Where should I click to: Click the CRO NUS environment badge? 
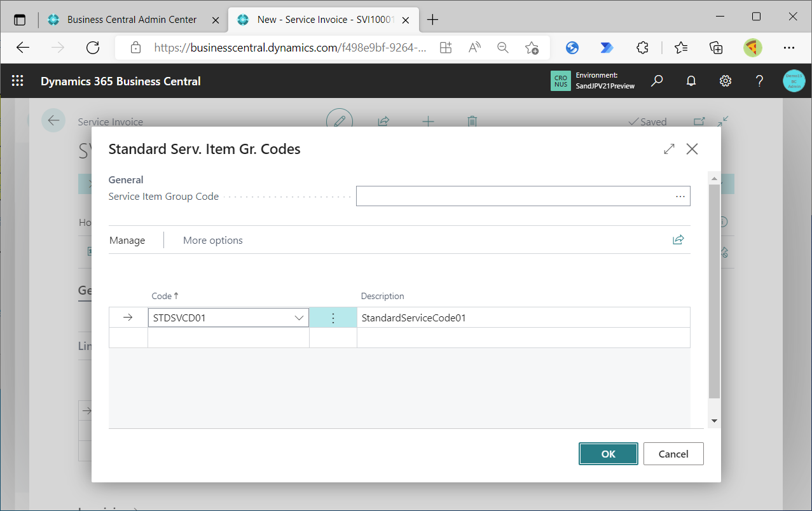[560, 81]
